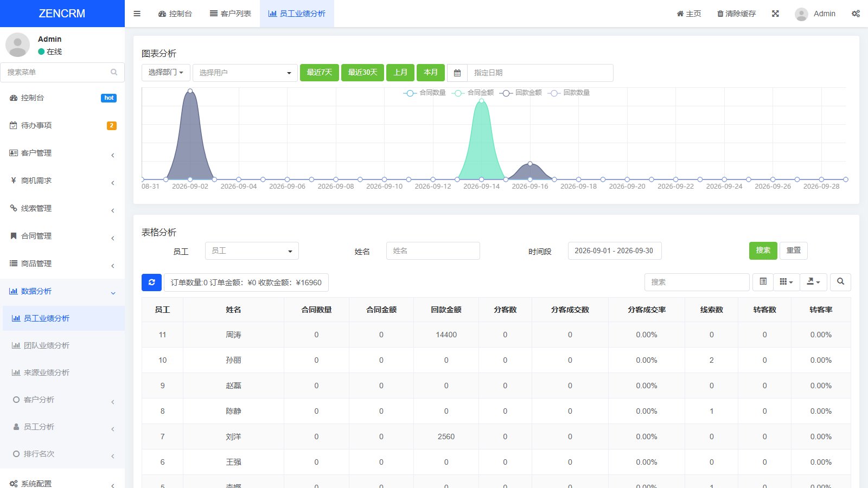This screenshot has width=868, height=488.
Task: Expand 线索管理 sidebar menu
Action: coord(62,208)
